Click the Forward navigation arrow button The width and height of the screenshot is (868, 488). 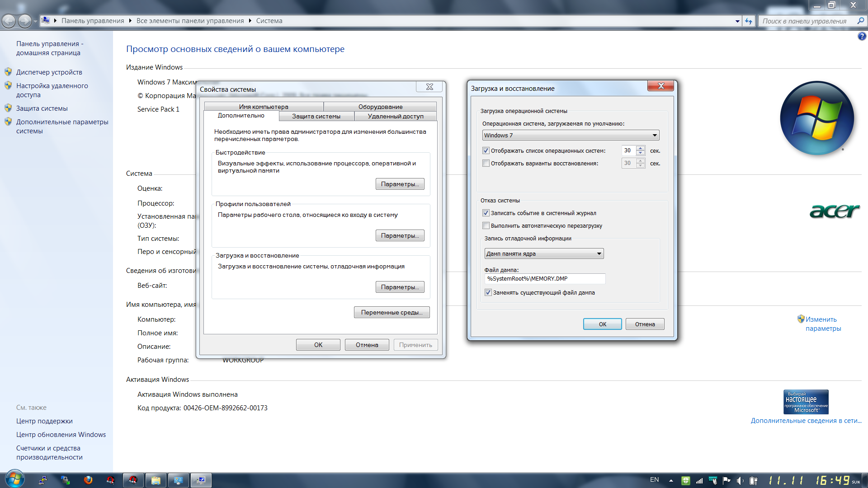tap(25, 21)
